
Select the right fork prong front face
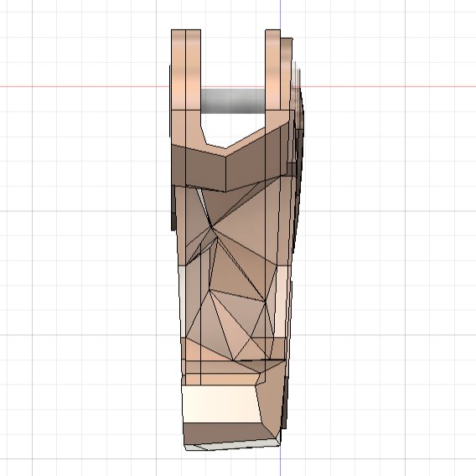(272, 70)
